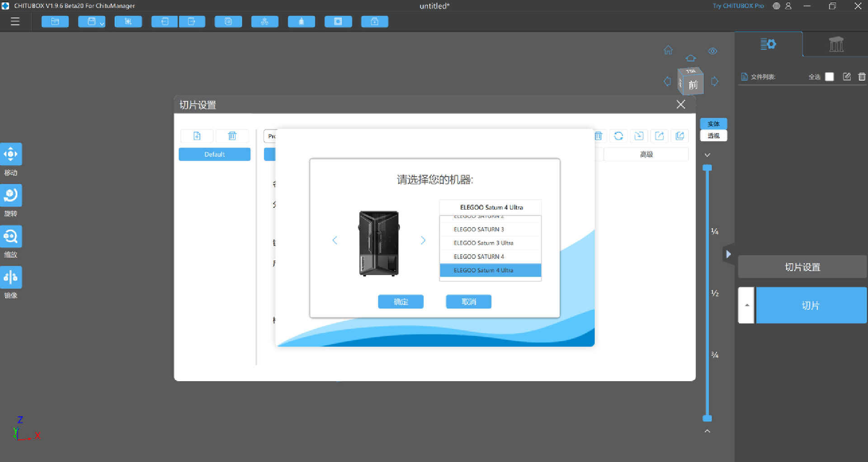Collapse the right panel with triangle arrow
The image size is (868, 462).
tap(728, 254)
